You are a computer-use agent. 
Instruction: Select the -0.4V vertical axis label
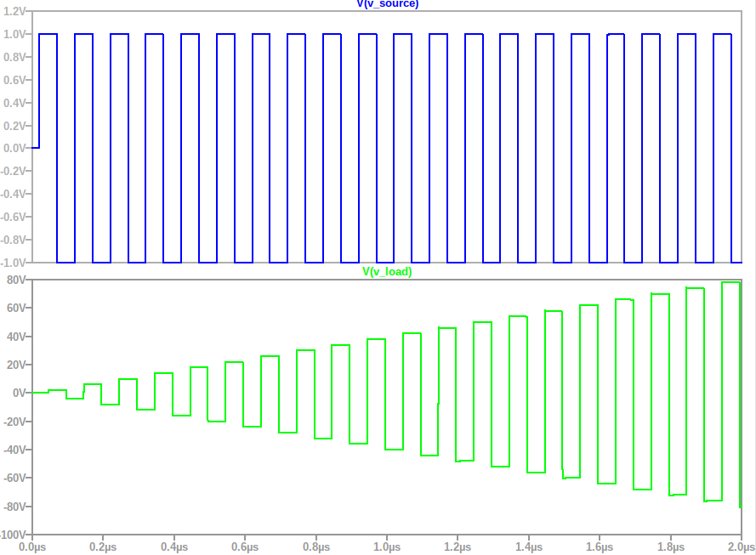pos(13,194)
